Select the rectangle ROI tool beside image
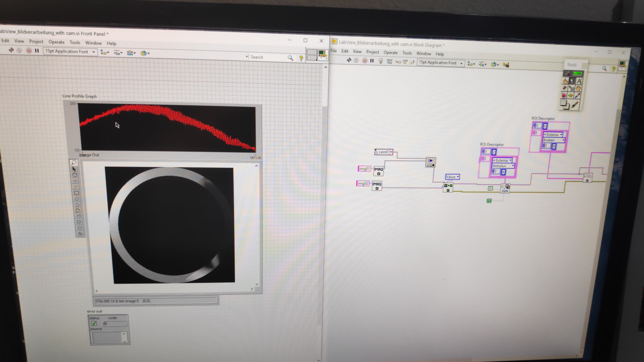This screenshot has height=362, width=644. (x=77, y=193)
